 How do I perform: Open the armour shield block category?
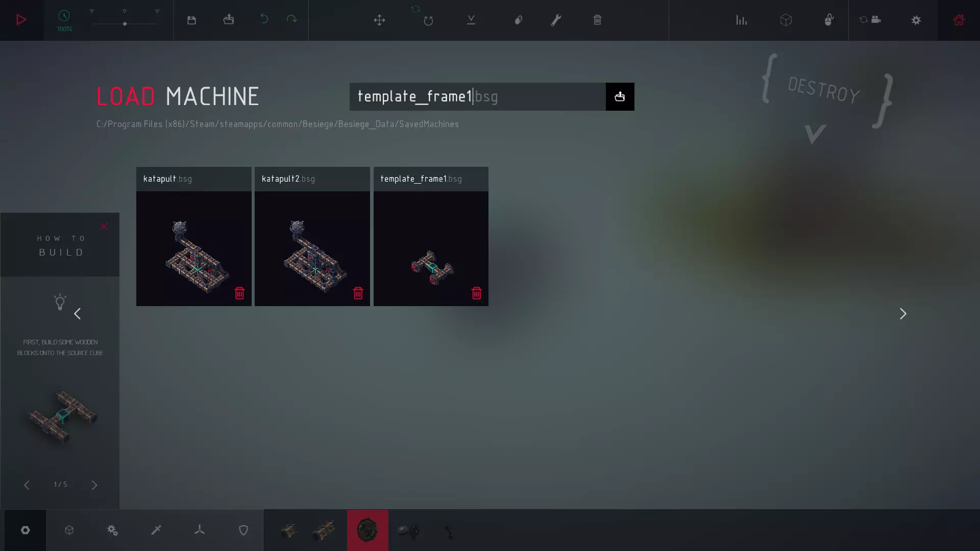coord(243,531)
